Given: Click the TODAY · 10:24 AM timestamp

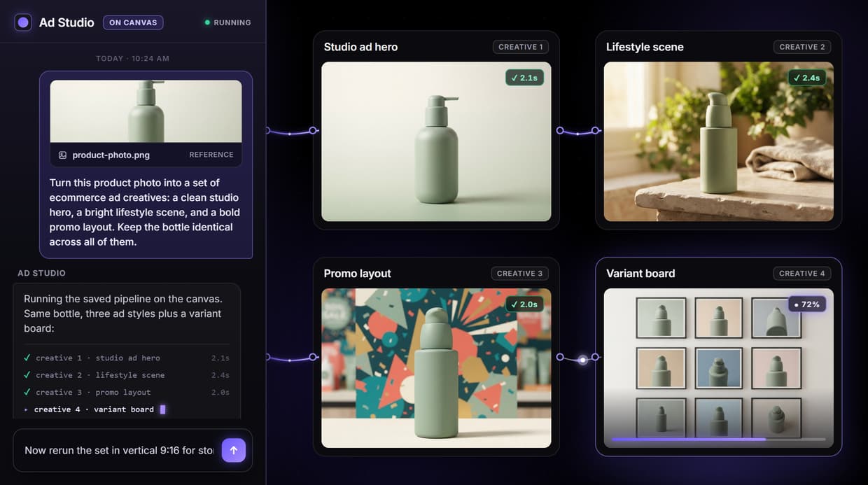Looking at the screenshot, I should (x=132, y=59).
